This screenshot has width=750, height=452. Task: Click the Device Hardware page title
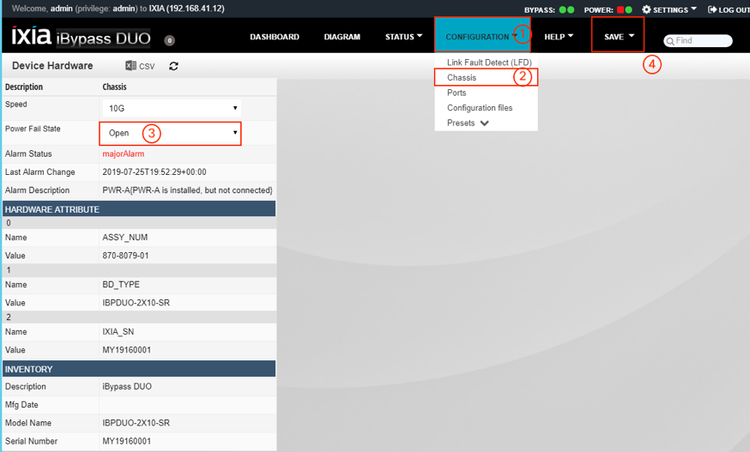coord(53,66)
